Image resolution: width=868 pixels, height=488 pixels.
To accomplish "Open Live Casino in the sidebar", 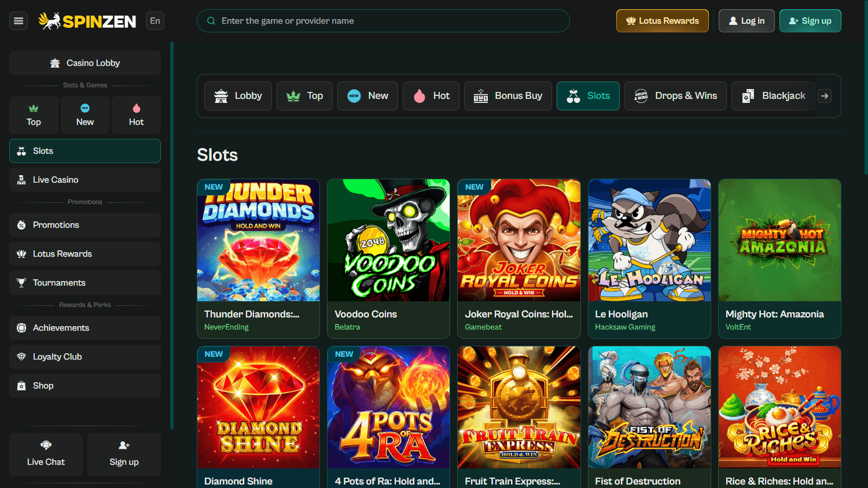I will 85,180.
